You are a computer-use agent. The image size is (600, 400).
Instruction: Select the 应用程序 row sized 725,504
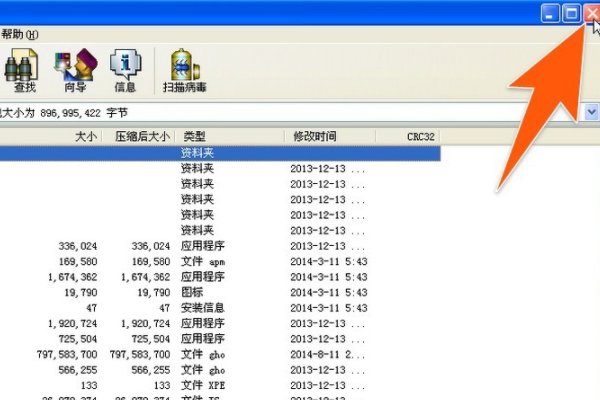pos(220,339)
